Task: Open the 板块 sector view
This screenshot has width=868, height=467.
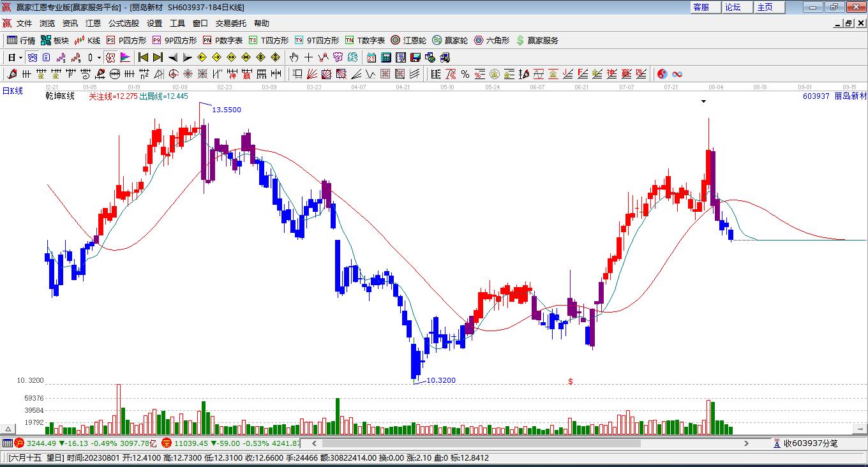Action: tap(55, 40)
